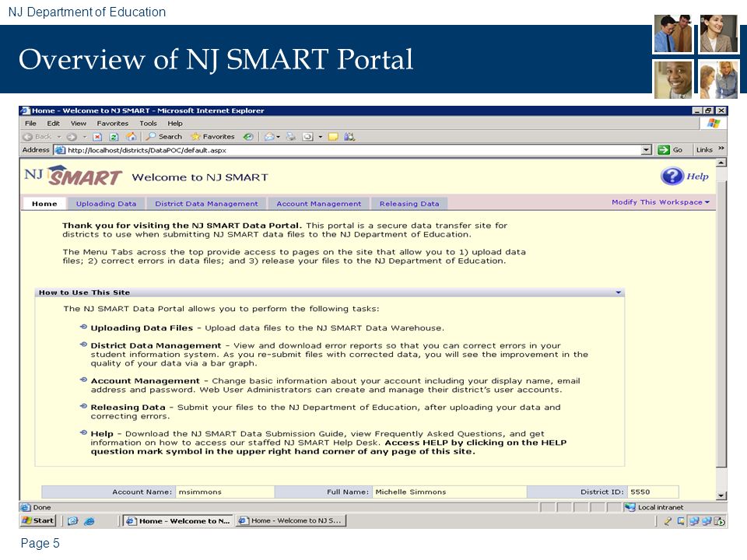Open the Edit button dropdown arrow
This screenshot has width=747, height=560.
click(x=320, y=137)
